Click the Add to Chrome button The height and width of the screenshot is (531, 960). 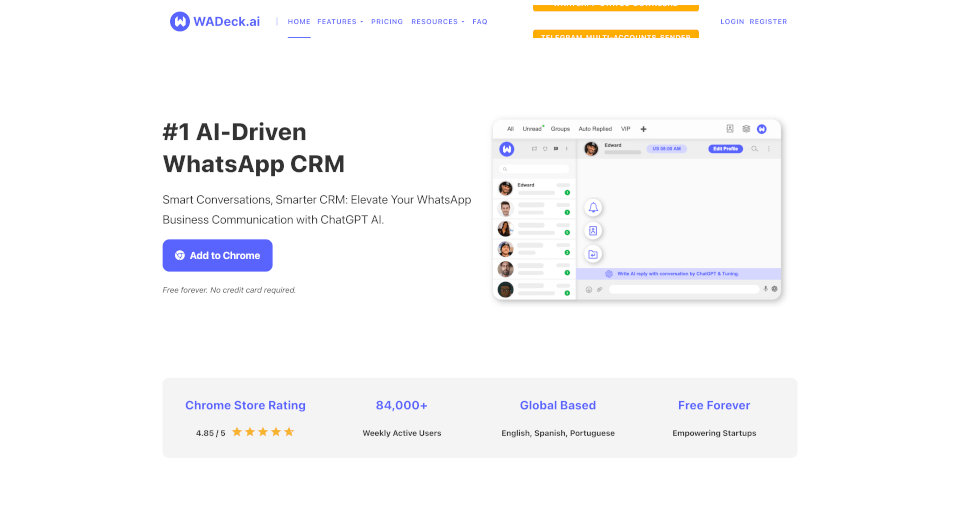217,255
